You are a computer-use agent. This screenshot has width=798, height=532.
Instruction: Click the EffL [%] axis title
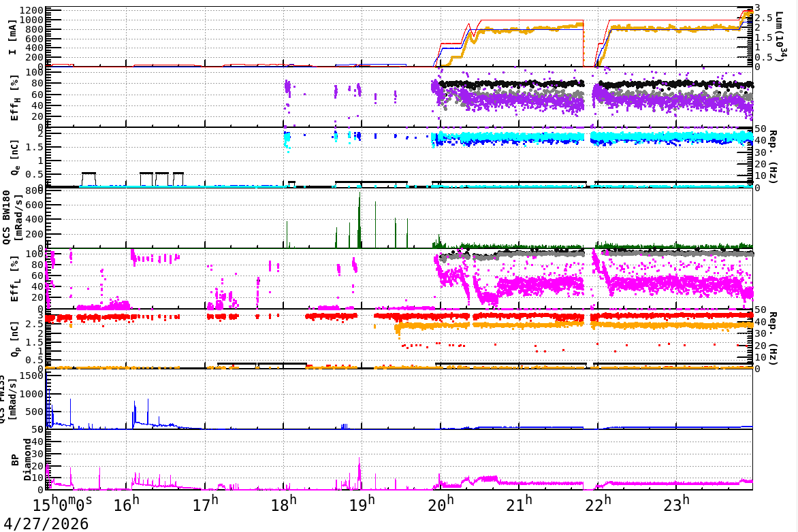tap(14, 279)
